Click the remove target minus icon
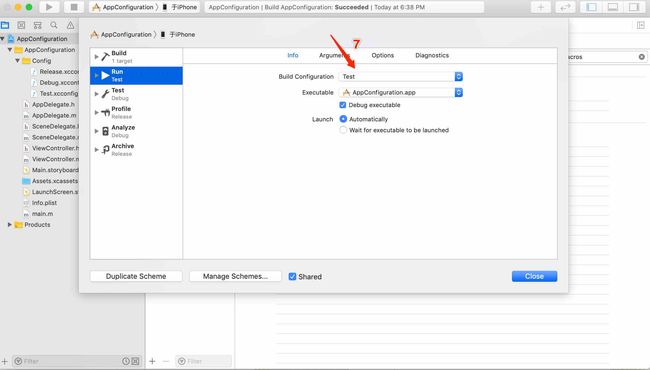 (166, 361)
